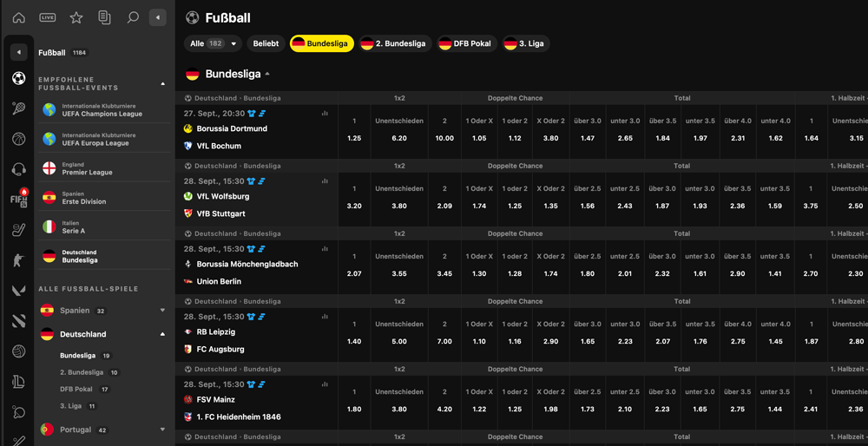This screenshot has height=446, width=868.
Task: Select the Valorant icon
Action: tap(19, 291)
